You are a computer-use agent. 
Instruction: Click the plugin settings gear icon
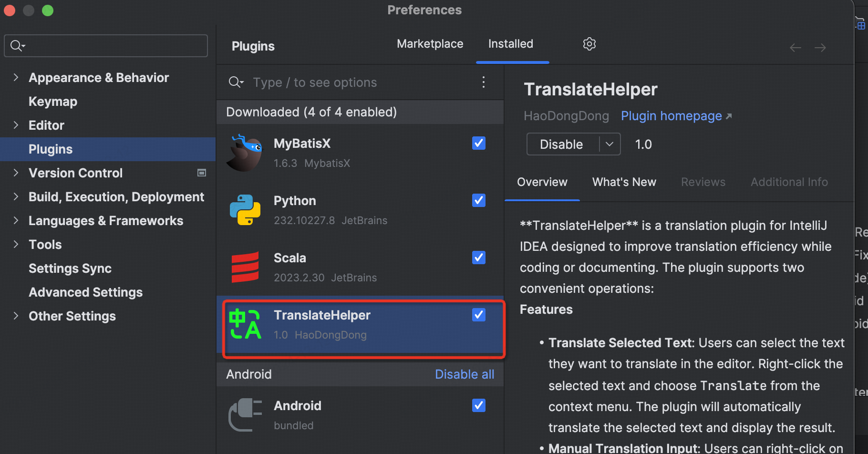[589, 44]
